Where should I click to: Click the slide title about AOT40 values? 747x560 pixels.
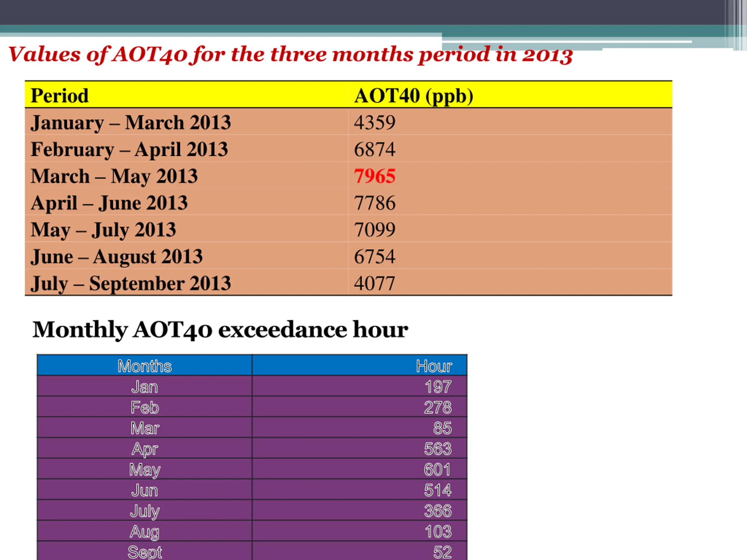[290, 55]
